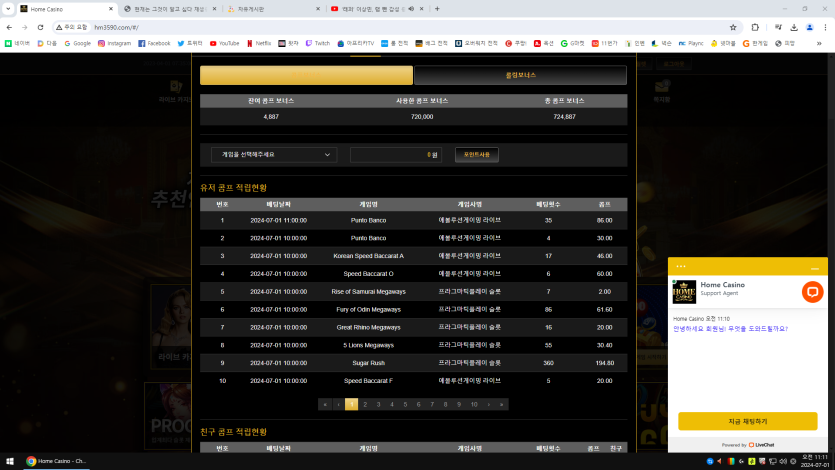Go to the next page with ›
This screenshot has height=470, width=835.
point(488,405)
